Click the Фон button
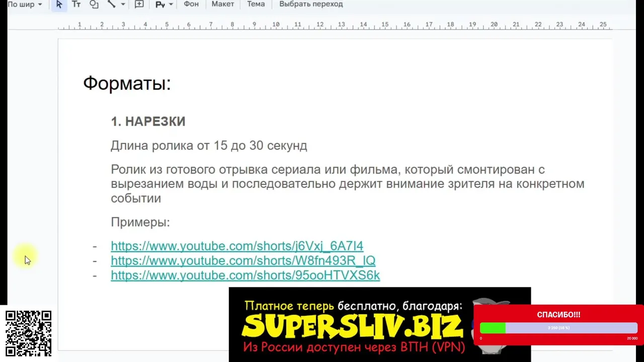The height and width of the screenshot is (362, 644). pos(191,4)
